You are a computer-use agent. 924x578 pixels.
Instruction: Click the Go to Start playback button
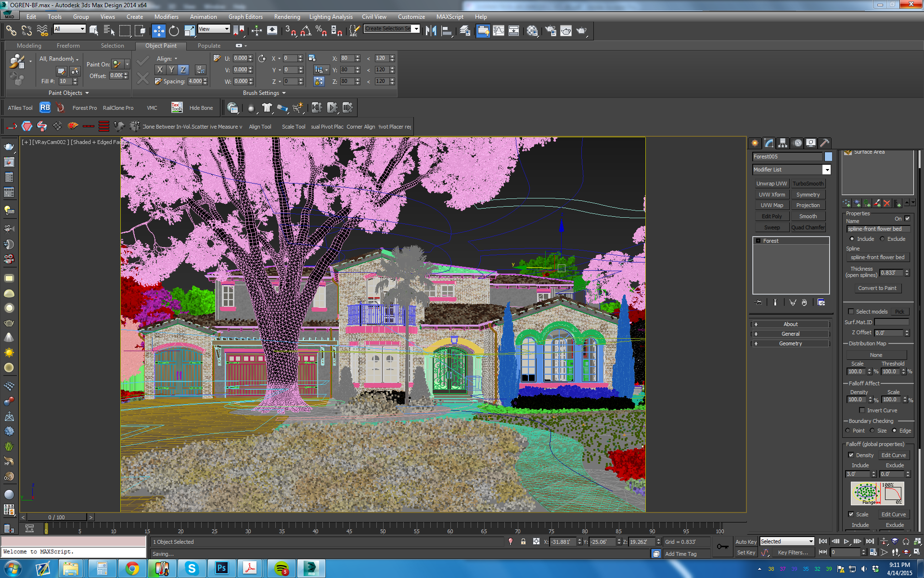823,541
